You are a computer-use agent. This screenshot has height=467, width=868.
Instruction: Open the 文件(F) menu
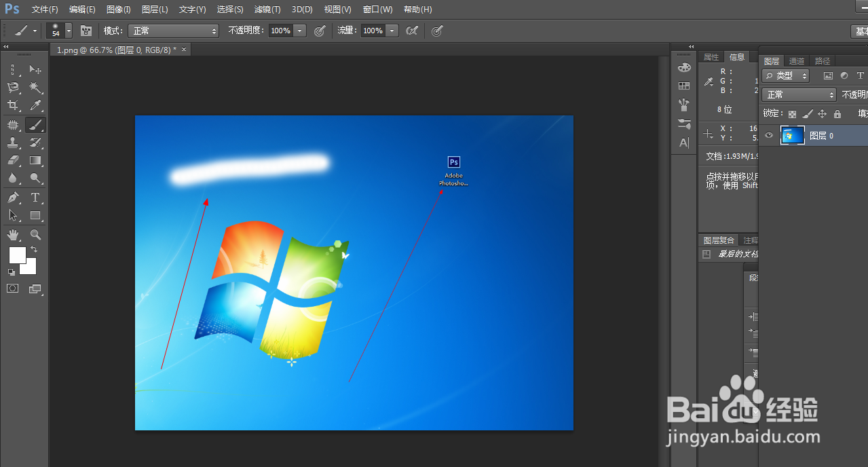coord(45,10)
